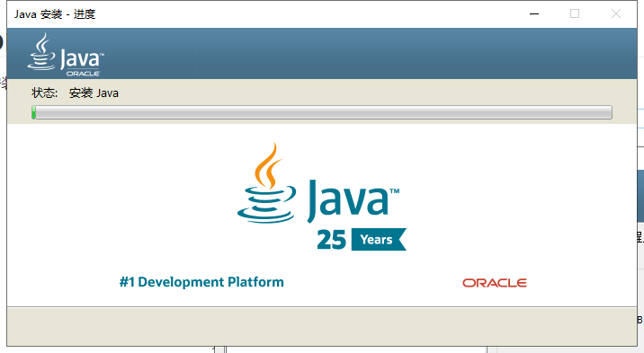Click the 25 Years banner badge
Viewport: 644px width, 353px height.
(362, 240)
